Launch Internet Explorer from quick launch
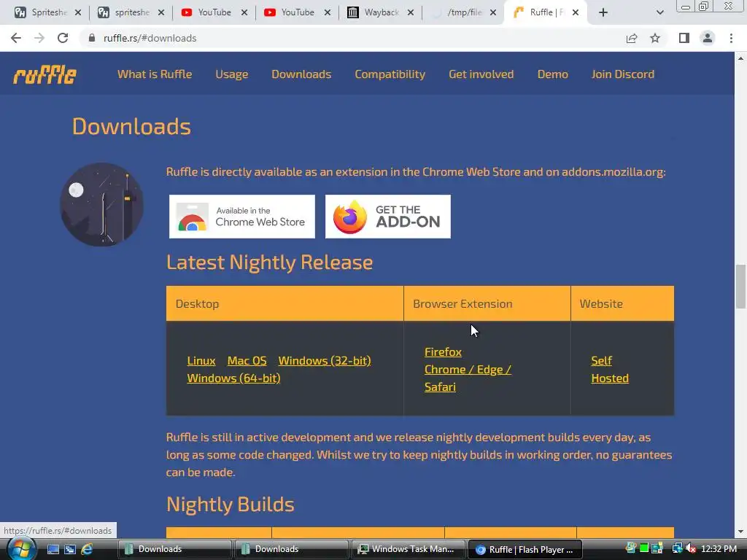The height and width of the screenshot is (560, 747). coord(87,549)
